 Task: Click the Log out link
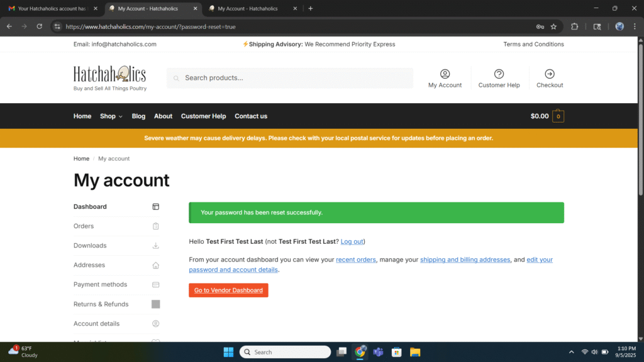(352, 241)
